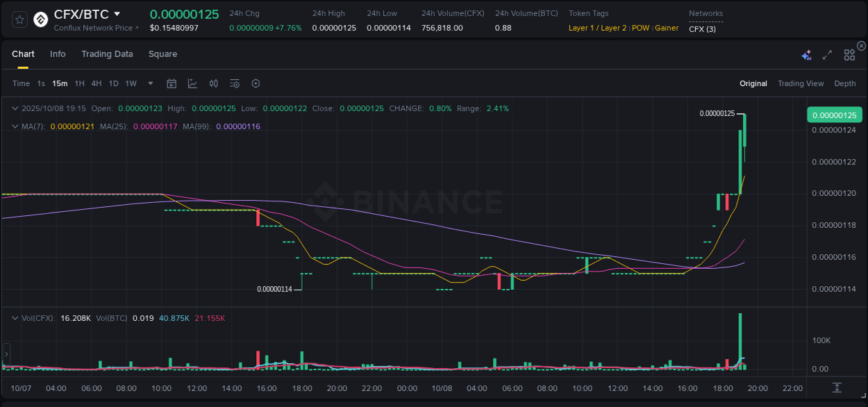Open the indicators list icon
Image resolution: width=868 pixels, height=407 pixels.
tap(234, 83)
